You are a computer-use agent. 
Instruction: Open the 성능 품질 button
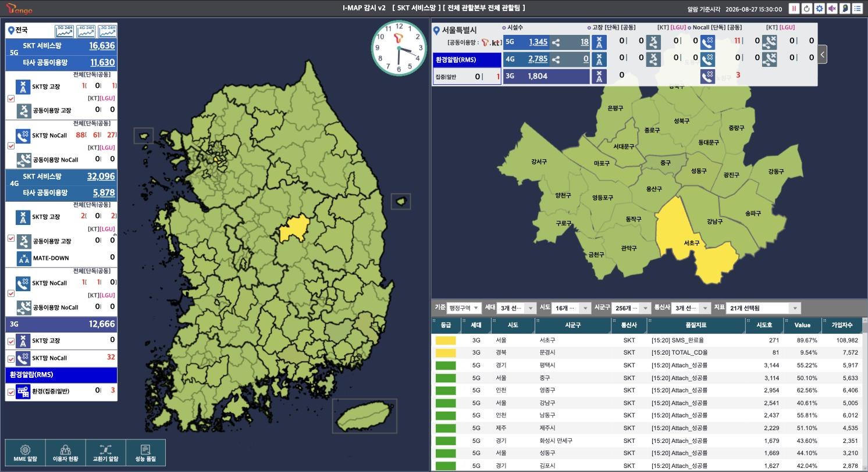click(x=145, y=453)
